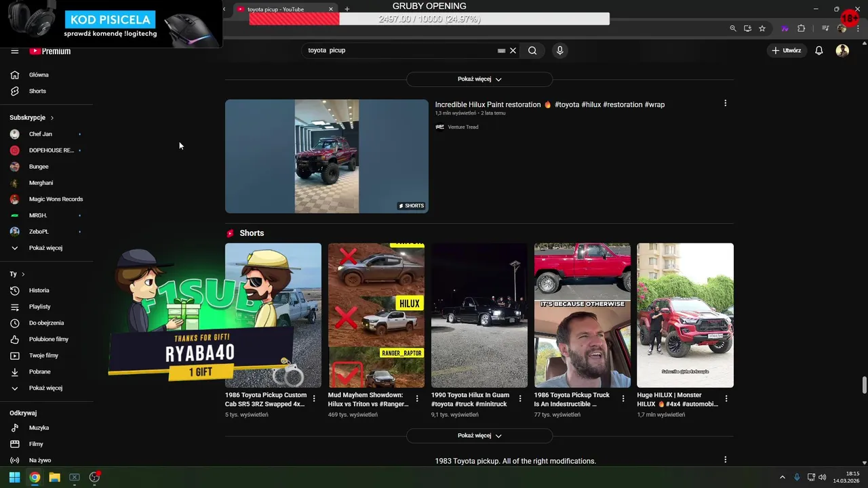The image size is (868, 488).
Task: Submit search with magnifier button
Action: tap(532, 50)
